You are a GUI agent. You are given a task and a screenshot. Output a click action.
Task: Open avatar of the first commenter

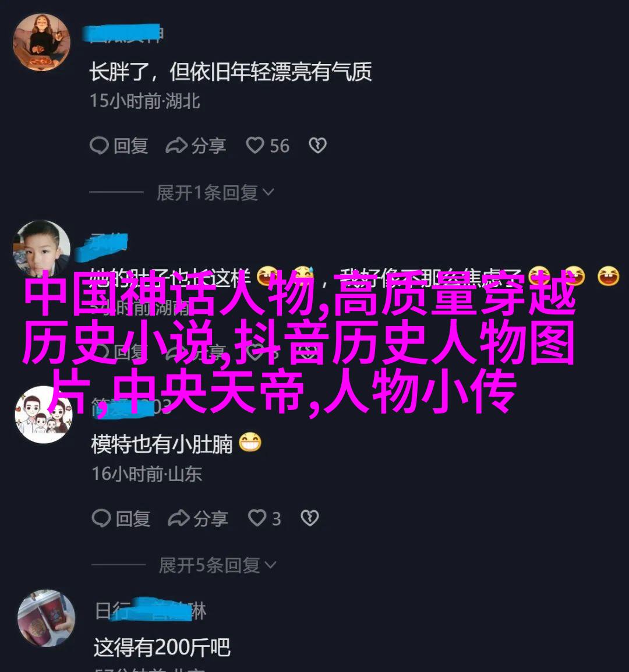coord(41,42)
